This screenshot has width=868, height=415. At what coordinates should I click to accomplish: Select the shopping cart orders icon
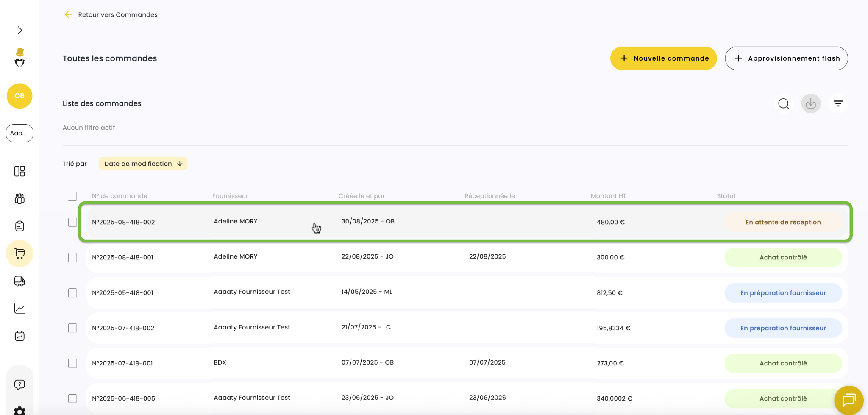point(19,253)
